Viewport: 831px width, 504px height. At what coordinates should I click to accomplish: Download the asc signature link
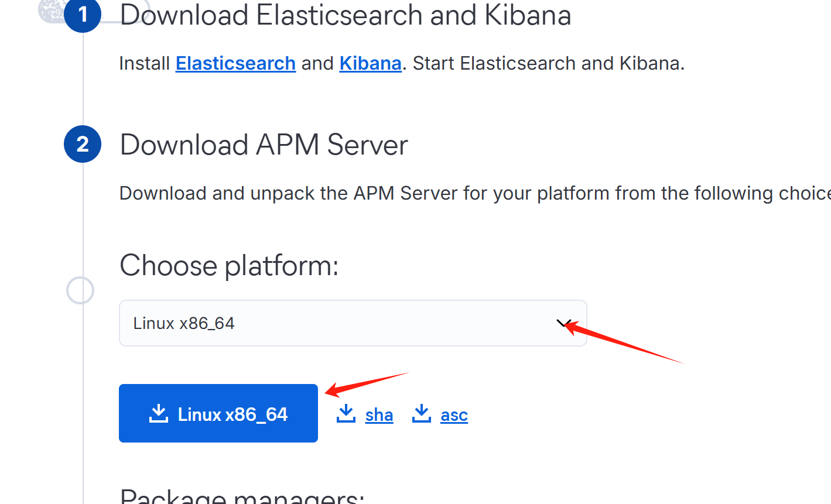point(454,415)
